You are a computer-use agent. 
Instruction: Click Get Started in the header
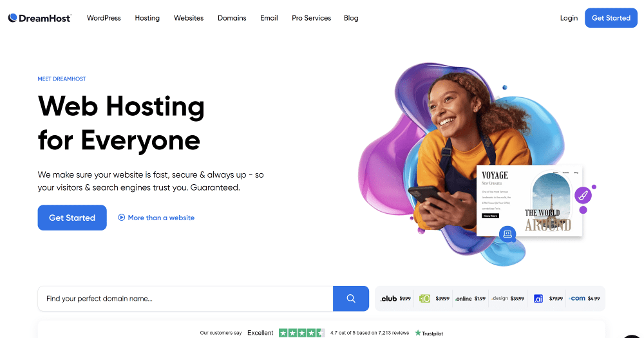611,18
